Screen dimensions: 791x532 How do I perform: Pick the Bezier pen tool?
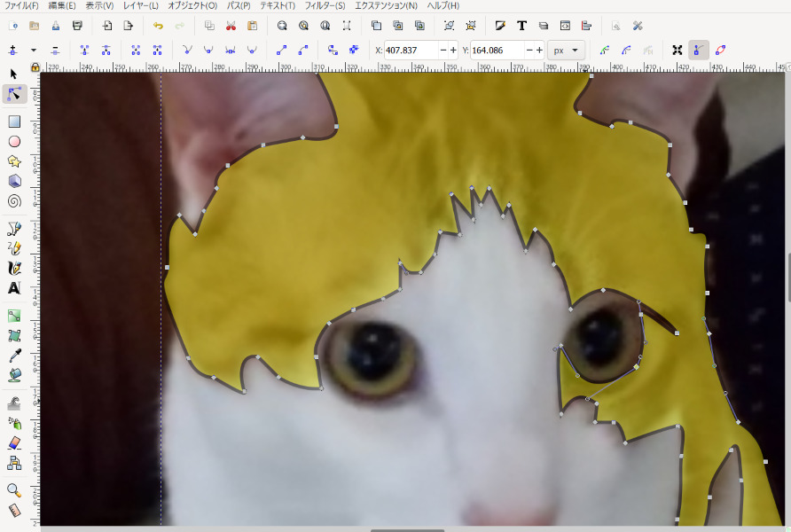14,229
